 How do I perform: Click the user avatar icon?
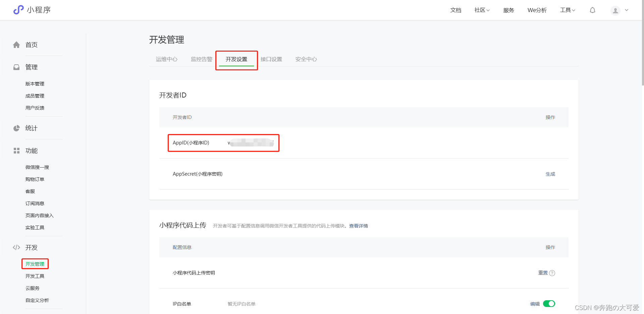pos(615,10)
